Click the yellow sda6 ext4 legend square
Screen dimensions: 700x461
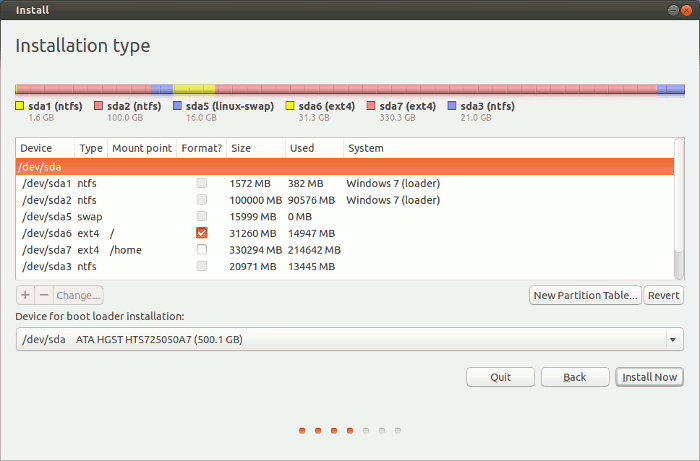pos(290,105)
